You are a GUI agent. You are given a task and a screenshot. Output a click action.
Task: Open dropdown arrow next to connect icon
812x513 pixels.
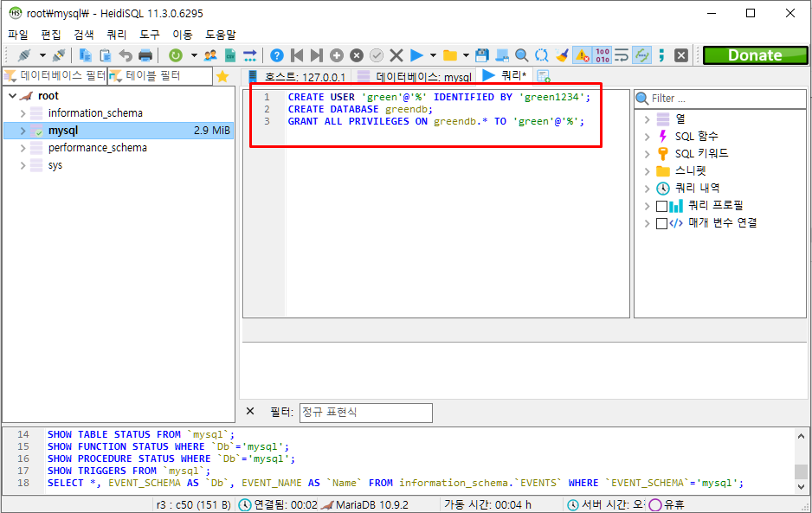[42, 55]
